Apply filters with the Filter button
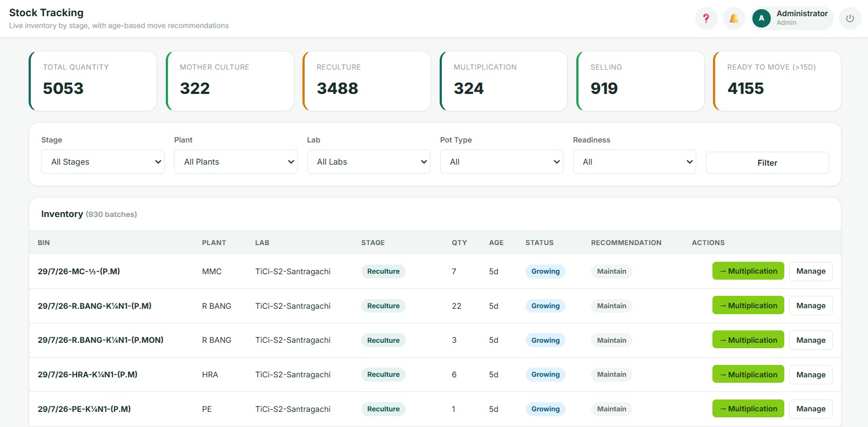Viewport: 868px width, 427px height. click(x=767, y=163)
